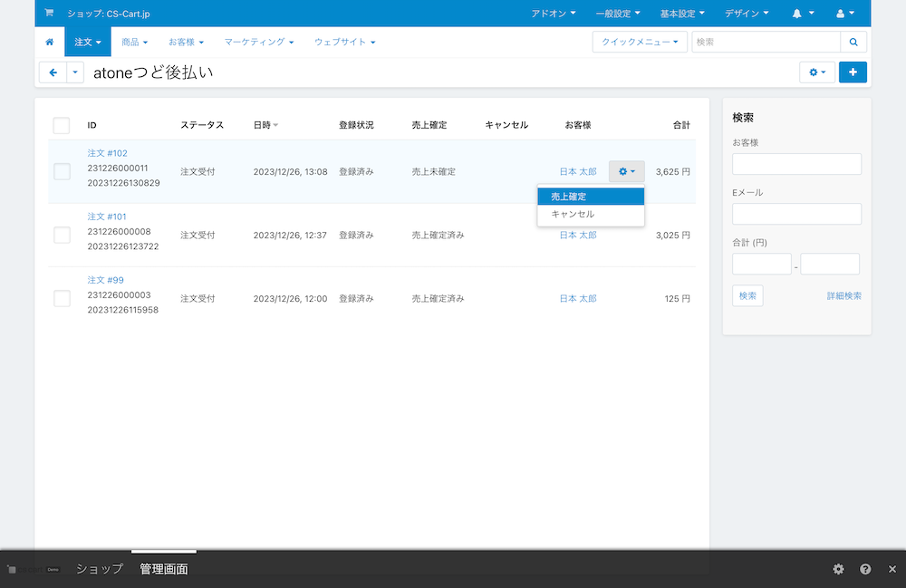Focus the Eメール input field
This screenshot has width=906, height=588.
pos(796,214)
